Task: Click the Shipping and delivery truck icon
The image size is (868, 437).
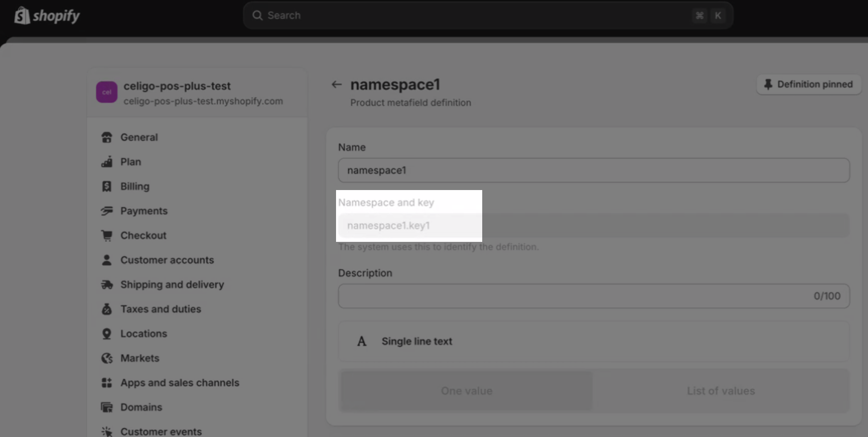Action: (x=107, y=285)
